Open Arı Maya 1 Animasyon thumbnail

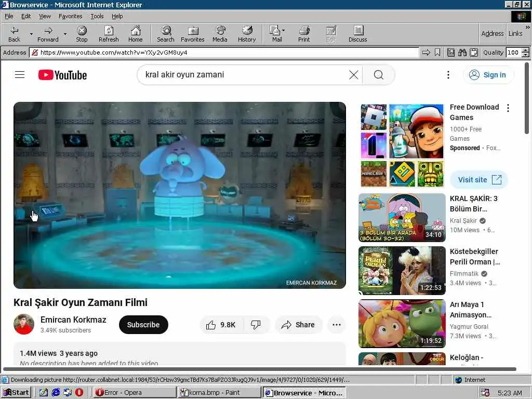pos(402,323)
